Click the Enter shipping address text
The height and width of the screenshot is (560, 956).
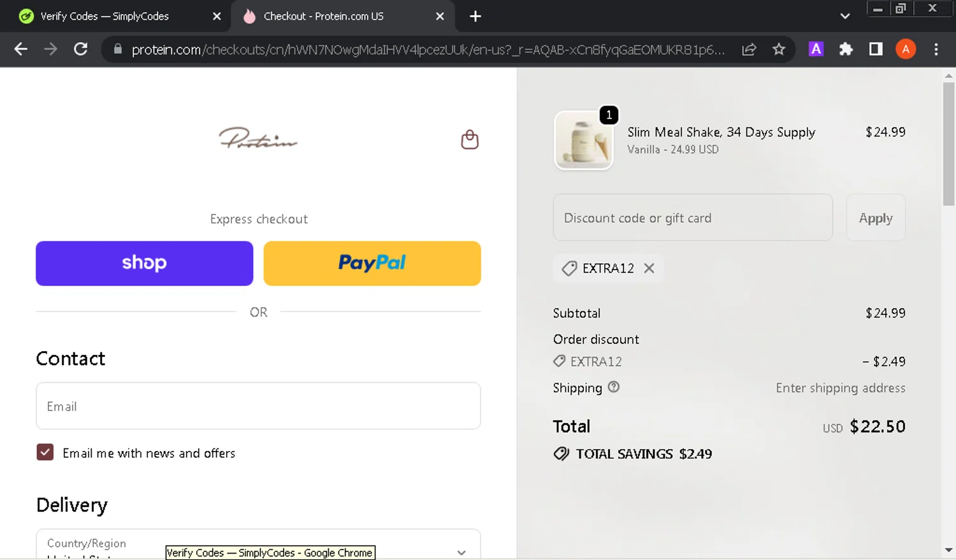pos(840,387)
